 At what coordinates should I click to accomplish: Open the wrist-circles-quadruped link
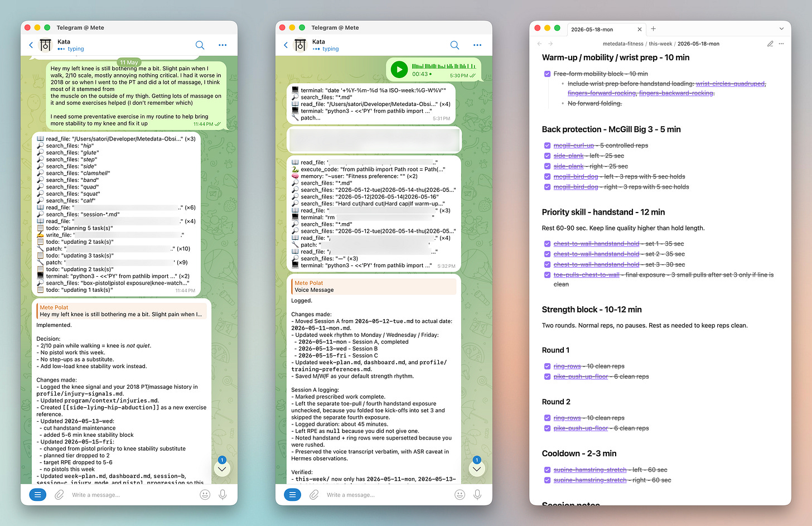(731, 84)
